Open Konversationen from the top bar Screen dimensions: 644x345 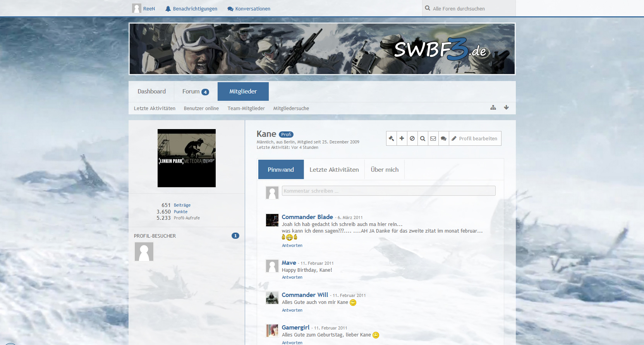tap(249, 9)
